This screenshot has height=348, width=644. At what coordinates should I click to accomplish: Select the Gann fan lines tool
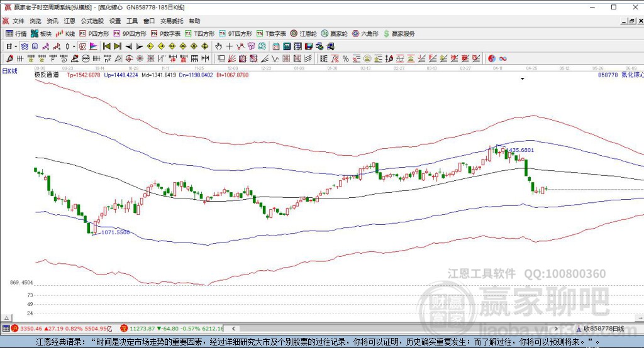click(231, 58)
